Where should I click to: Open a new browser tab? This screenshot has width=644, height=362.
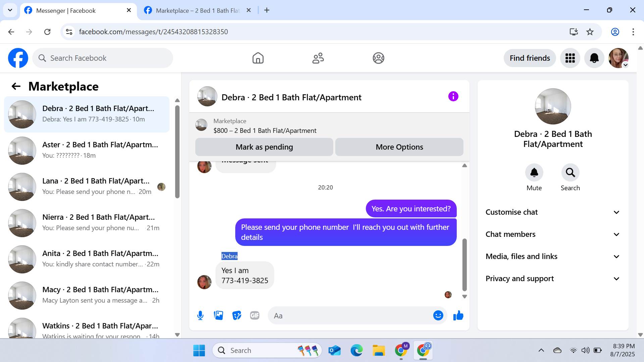click(x=267, y=10)
